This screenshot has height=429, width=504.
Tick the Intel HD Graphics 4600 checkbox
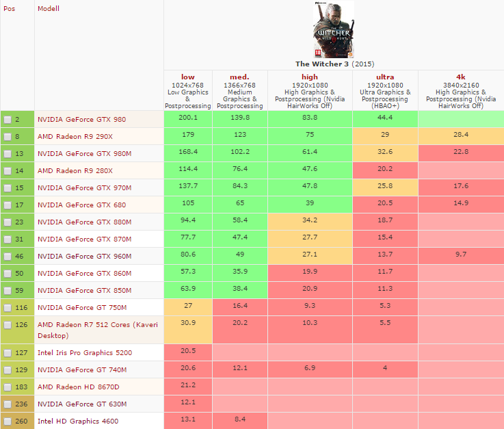(8, 421)
